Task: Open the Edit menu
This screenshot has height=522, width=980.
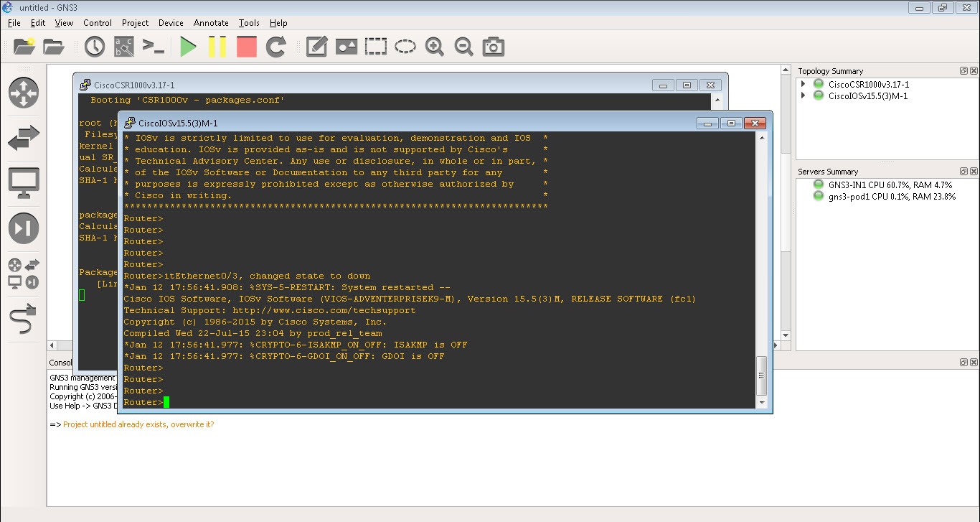Action: click(38, 23)
